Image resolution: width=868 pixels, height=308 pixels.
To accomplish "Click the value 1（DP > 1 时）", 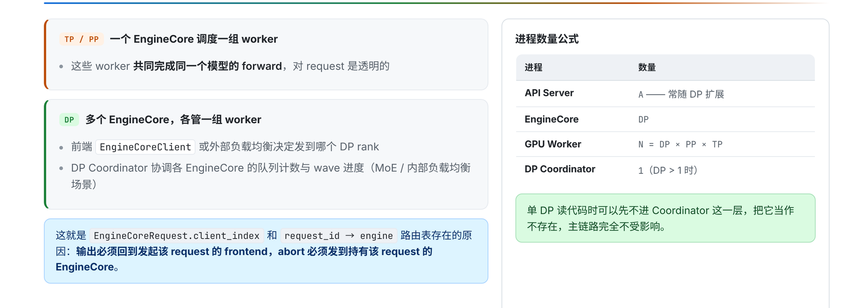I will click(668, 170).
